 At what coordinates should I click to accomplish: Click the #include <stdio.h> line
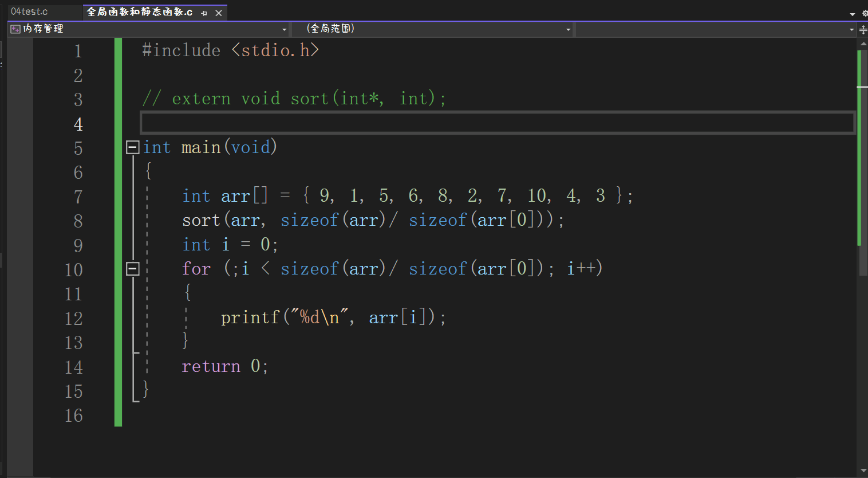230,50
